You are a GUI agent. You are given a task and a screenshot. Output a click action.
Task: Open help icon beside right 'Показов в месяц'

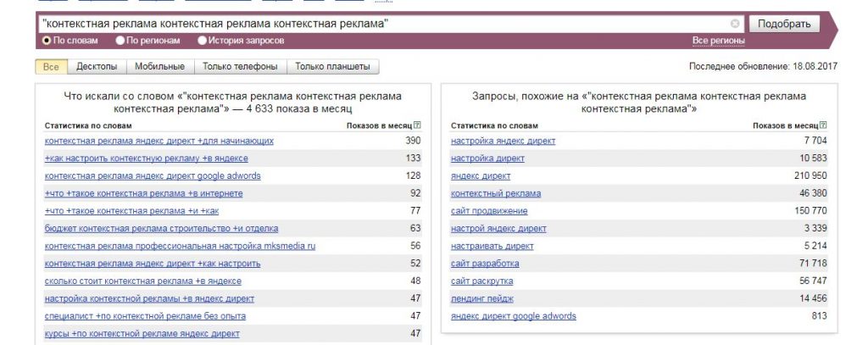[824, 125]
